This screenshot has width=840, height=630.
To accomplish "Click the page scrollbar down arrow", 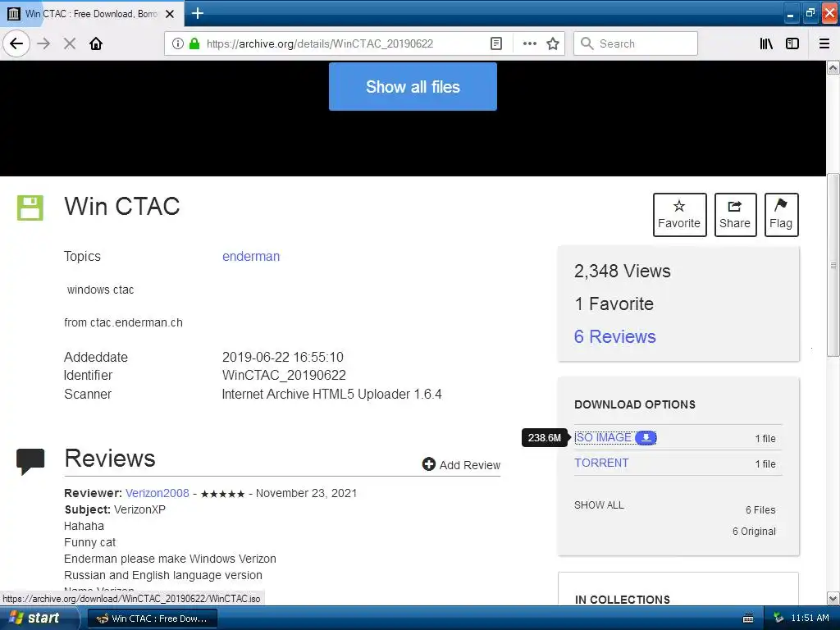I will pyautogui.click(x=833, y=598).
